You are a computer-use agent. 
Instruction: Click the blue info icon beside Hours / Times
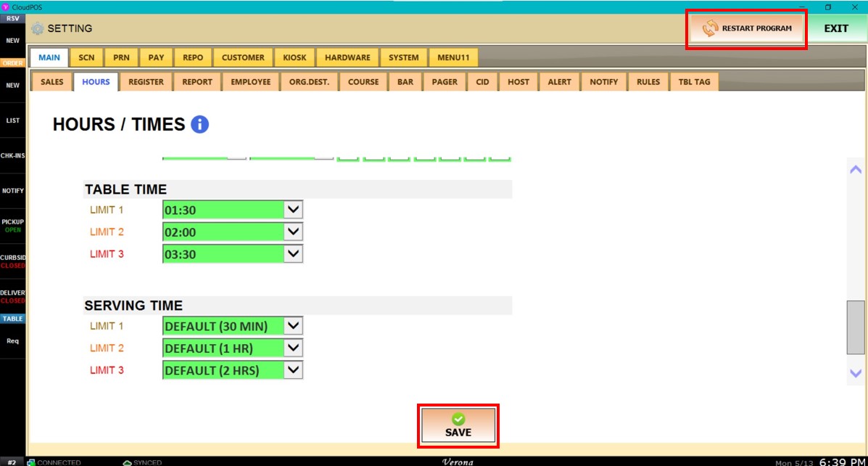coord(199,125)
